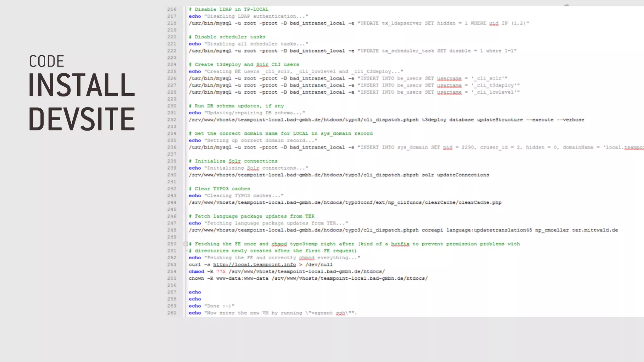Viewport: 644px width, 362px height.
Task: Click line number 216 in the gutter
Action: 172,9
